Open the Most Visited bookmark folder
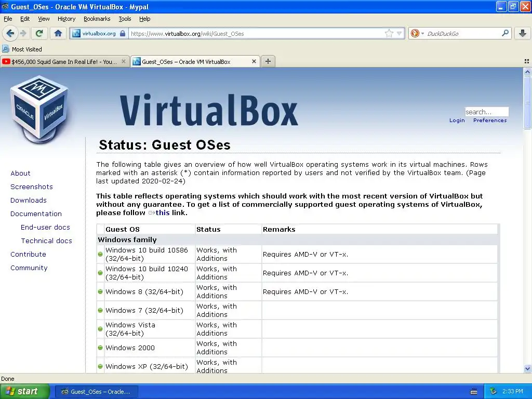The width and height of the screenshot is (532, 399). [x=22, y=49]
